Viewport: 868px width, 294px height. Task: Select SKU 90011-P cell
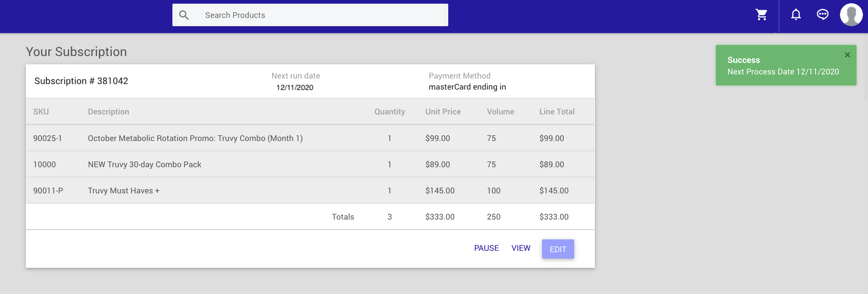[x=48, y=191]
